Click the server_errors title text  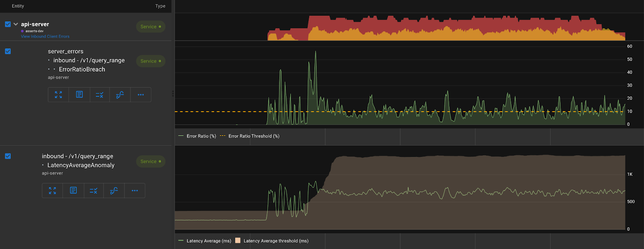pos(66,51)
